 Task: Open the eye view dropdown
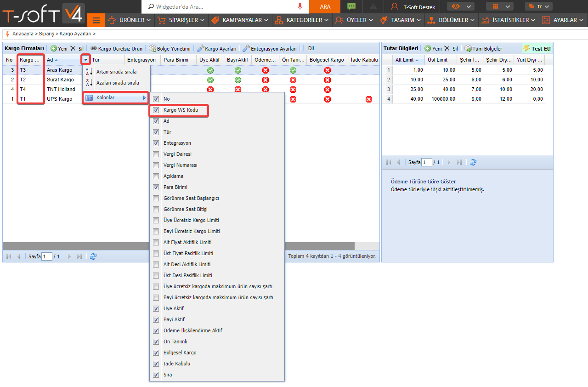(x=460, y=6)
